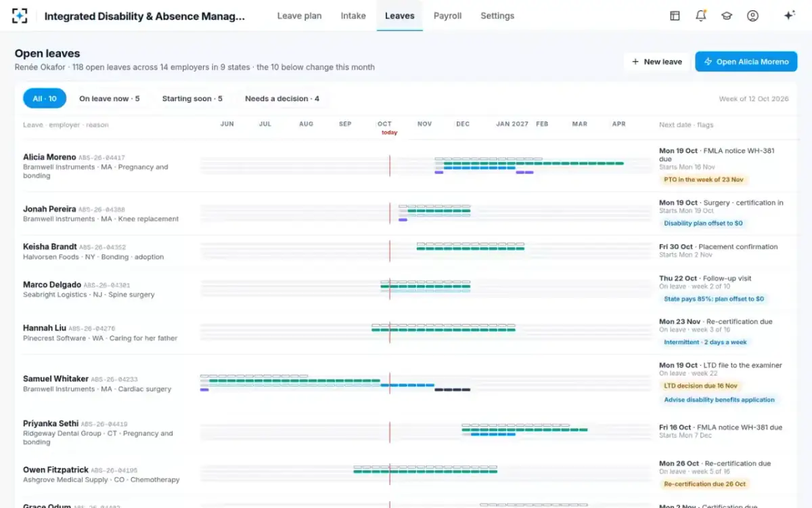Open the user profile icon

pyautogui.click(x=752, y=16)
